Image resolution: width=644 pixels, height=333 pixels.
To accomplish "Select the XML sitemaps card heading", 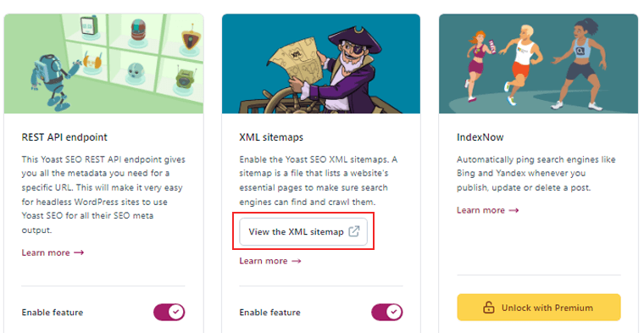I will [271, 137].
